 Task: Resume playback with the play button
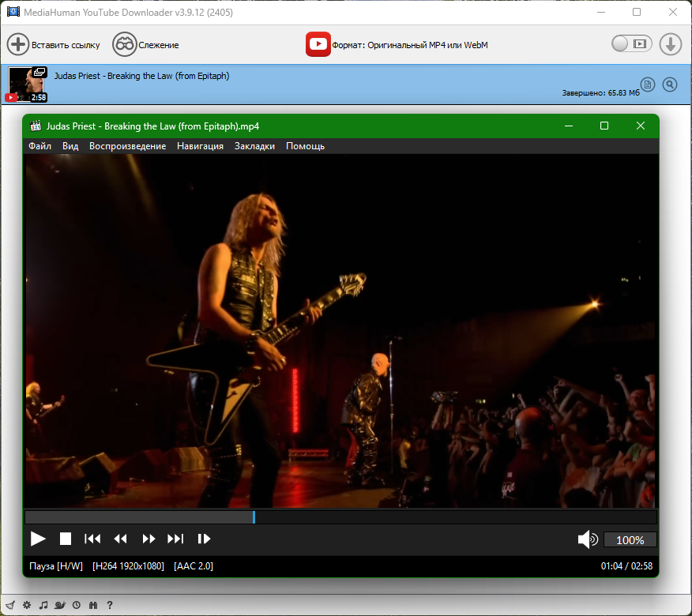[38, 539]
